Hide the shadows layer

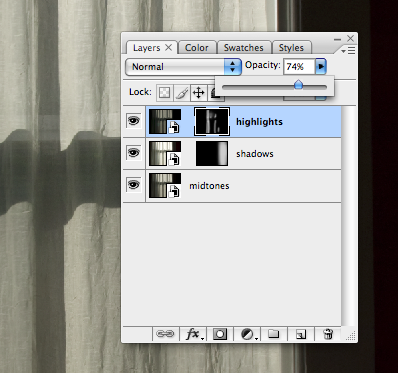pos(134,153)
